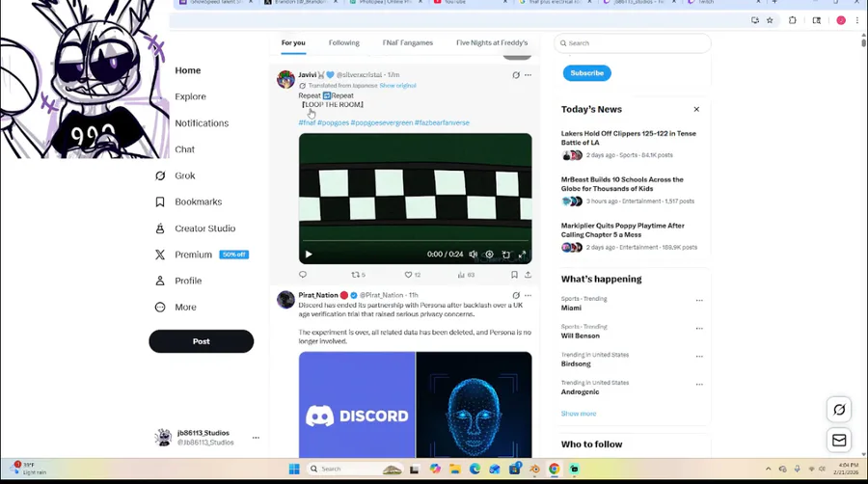Unmute the video
Image resolution: width=868 pixels, height=484 pixels.
pos(474,255)
